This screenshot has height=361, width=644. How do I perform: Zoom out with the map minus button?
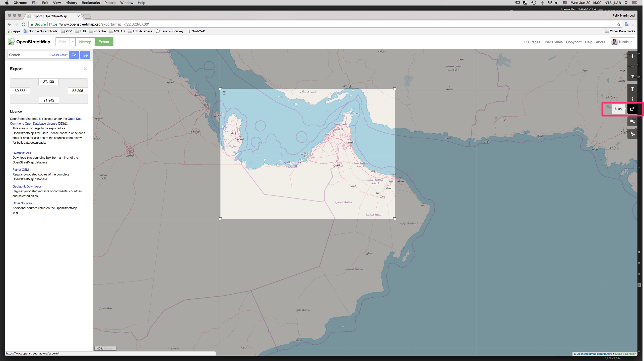pos(632,66)
